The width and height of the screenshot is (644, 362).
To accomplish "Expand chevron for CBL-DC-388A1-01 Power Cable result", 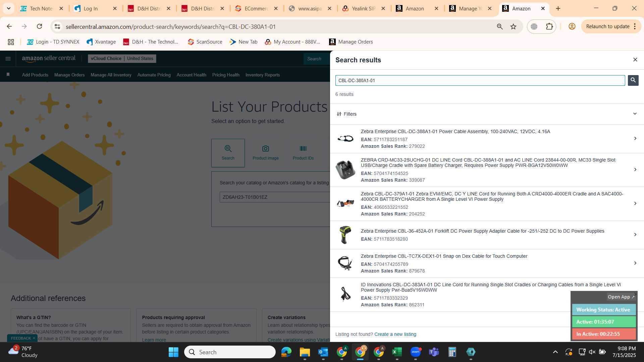I will (x=635, y=138).
